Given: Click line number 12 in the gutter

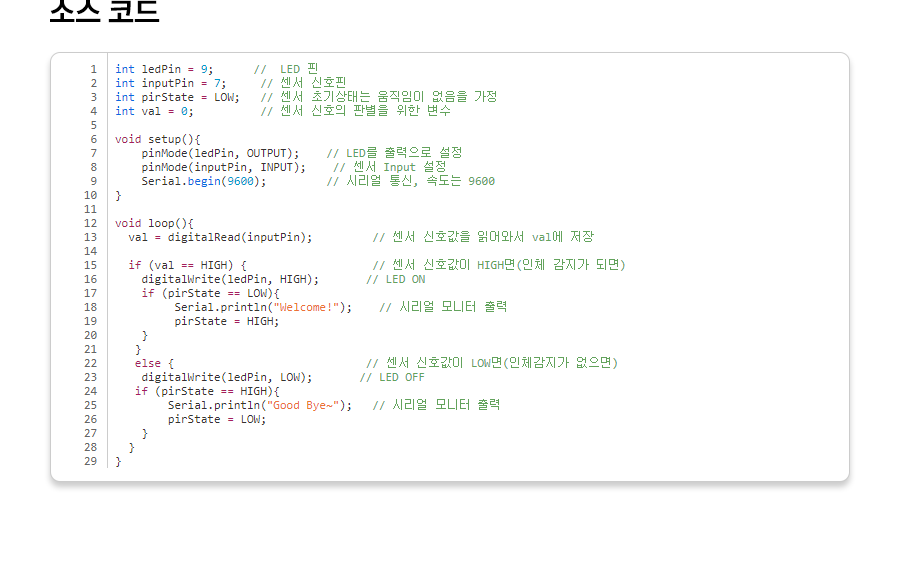Looking at the screenshot, I should pyautogui.click(x=91, y=223).
